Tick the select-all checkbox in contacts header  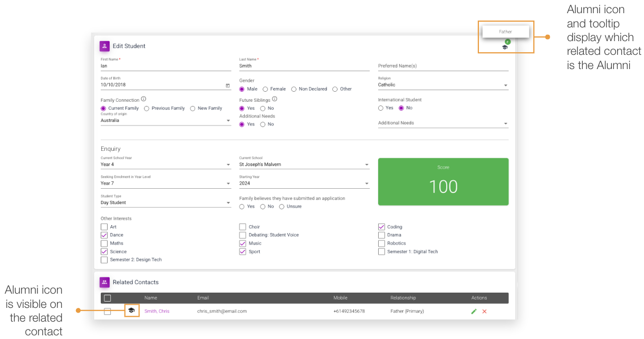[x=108, y=298]
